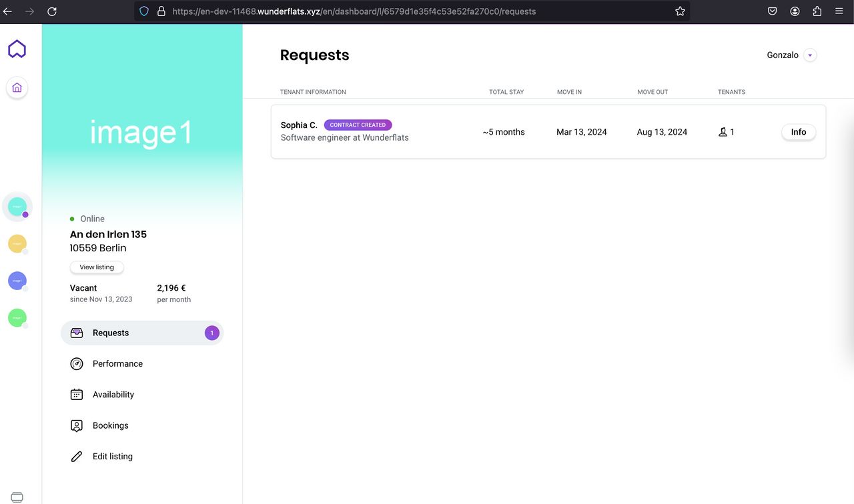Select the yellow listing thumbnail in sidebar
Image resolution: width=854 pixels, height=504 pixels.
coord(17,244)
